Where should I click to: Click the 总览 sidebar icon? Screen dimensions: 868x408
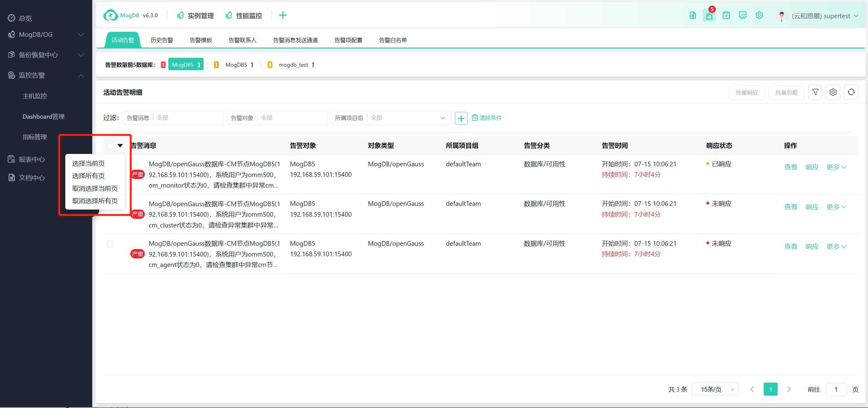pyautogui.click(x=11, y=18)
